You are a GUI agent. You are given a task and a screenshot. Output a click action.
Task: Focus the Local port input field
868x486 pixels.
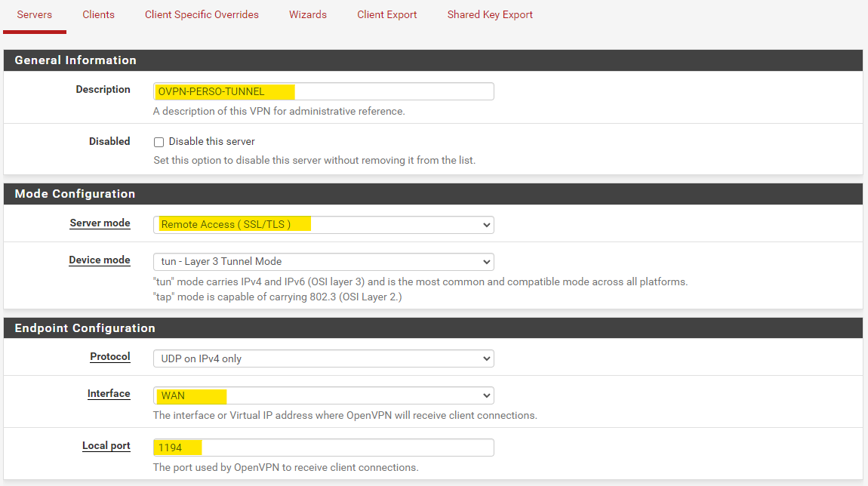click(323, 448)
